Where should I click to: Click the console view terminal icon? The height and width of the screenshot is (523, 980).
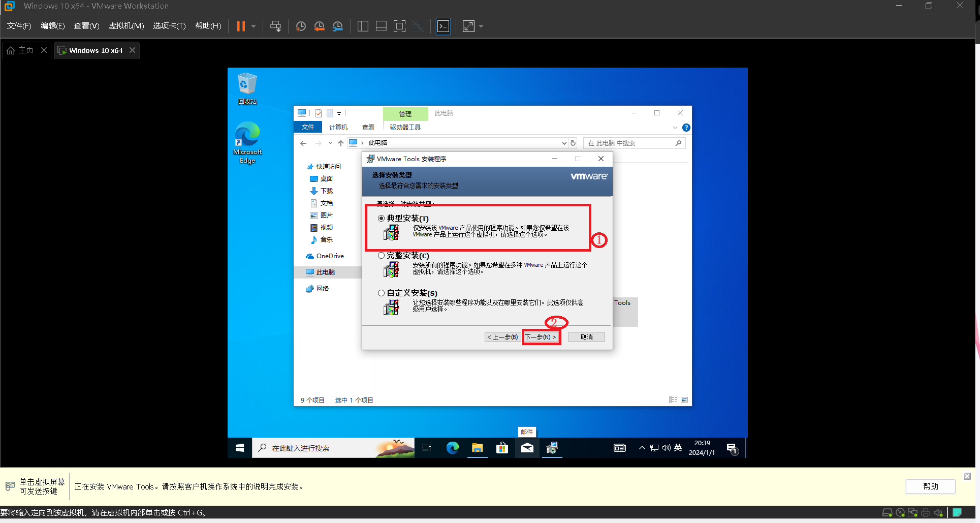(444, 26)
